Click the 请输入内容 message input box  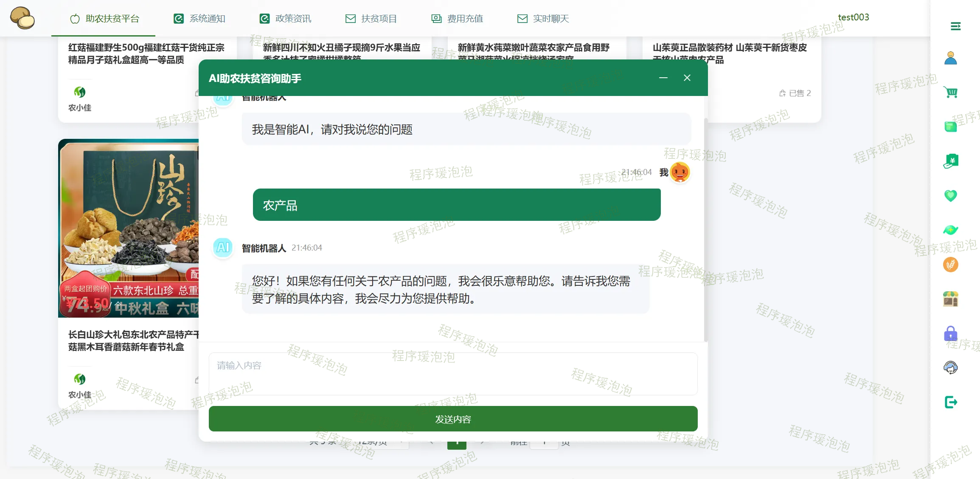click(x=453, y=374)
